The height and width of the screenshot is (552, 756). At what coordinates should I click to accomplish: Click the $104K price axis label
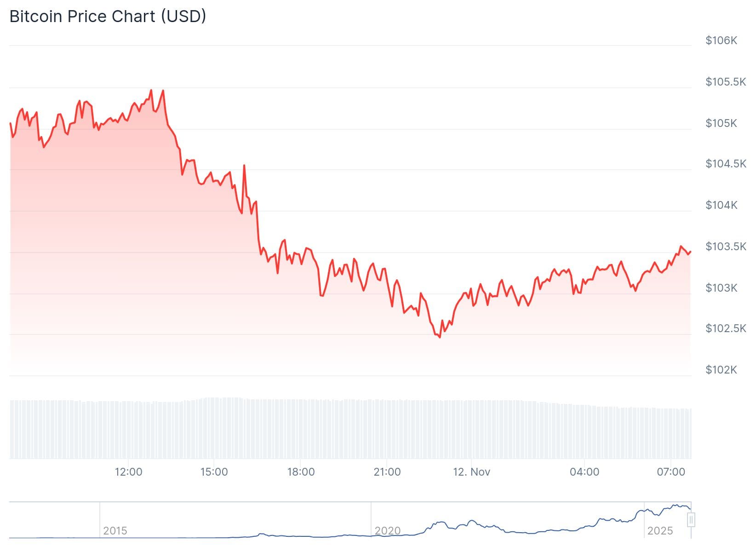pos(721,205)
